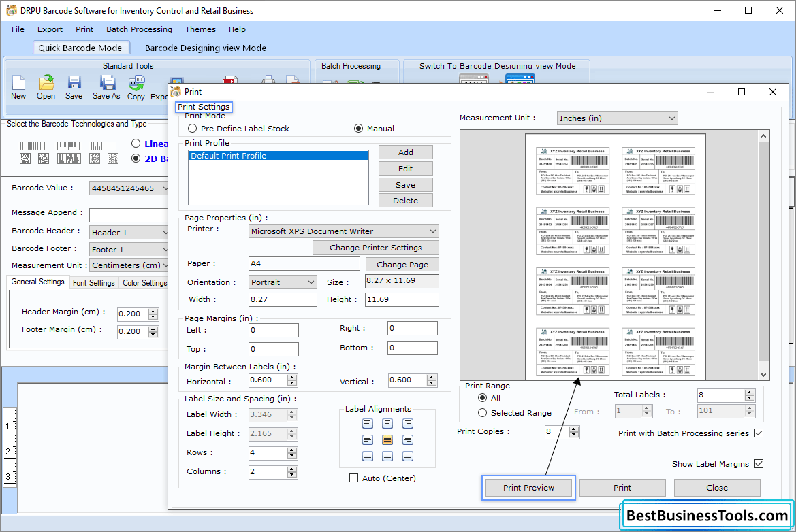This screenshot has height=532, width=796.
Task: Select the top-left label alignment
Action: (x=368, y=422)
